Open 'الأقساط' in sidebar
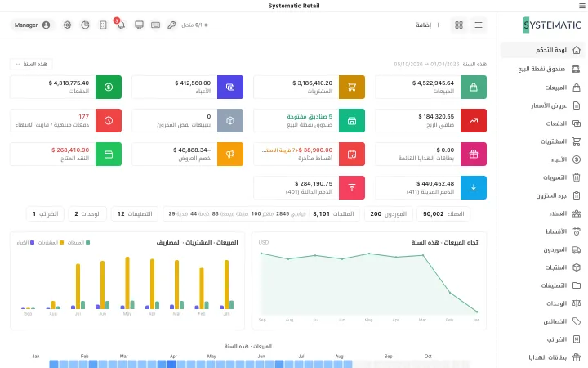Viewport: 588px width, 368px height. click(x=542, y=231)
